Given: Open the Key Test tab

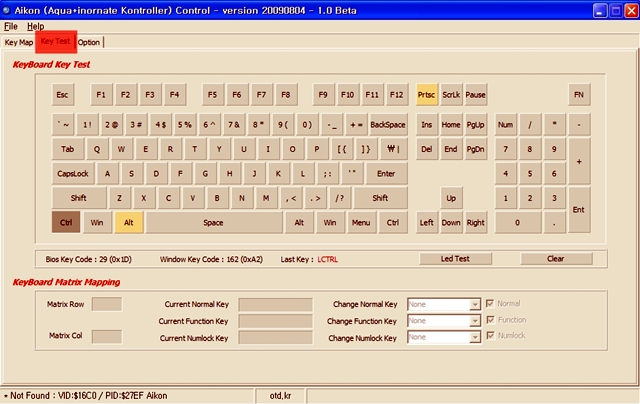Looking at the screenshot, I should point(56,42).
